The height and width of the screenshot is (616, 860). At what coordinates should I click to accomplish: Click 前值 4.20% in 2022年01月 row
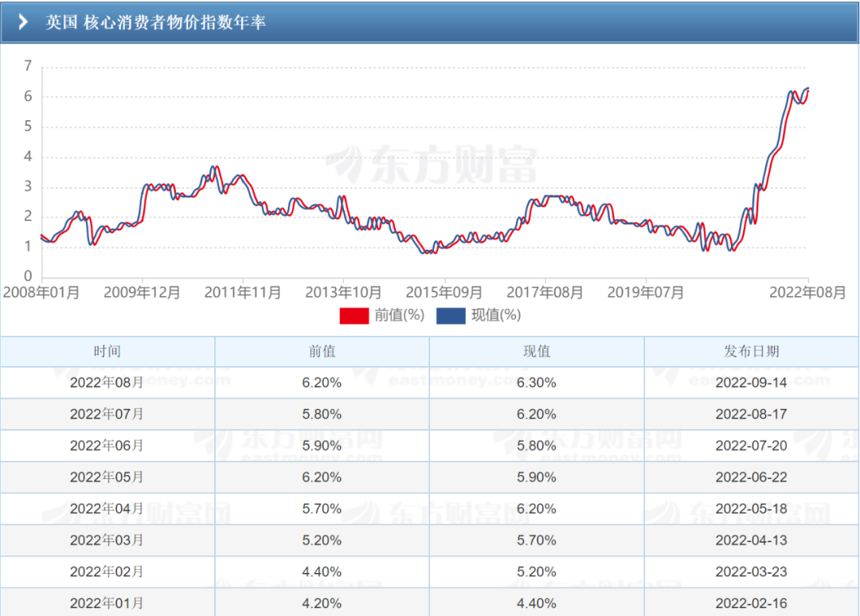322,603
